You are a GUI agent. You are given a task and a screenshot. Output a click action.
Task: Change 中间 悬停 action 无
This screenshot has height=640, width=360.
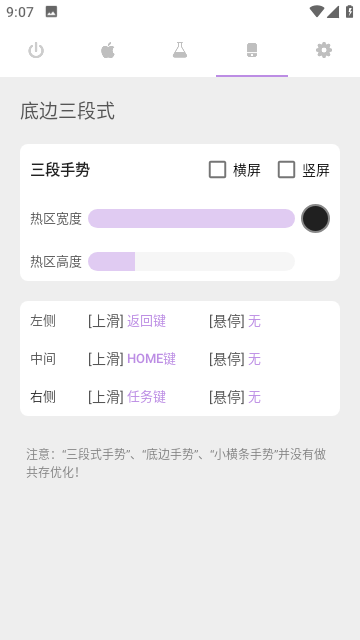coord(254,359)
